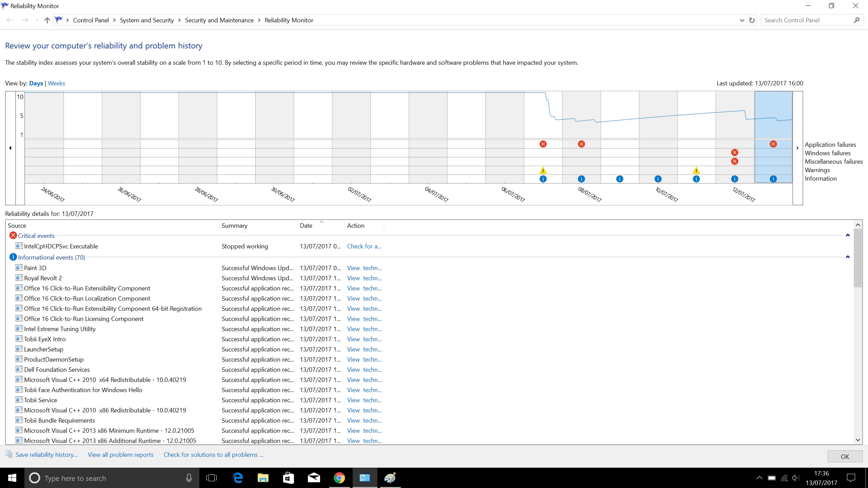
Task: Open the Mail app from the taskbar
Action: coord(314,478)
